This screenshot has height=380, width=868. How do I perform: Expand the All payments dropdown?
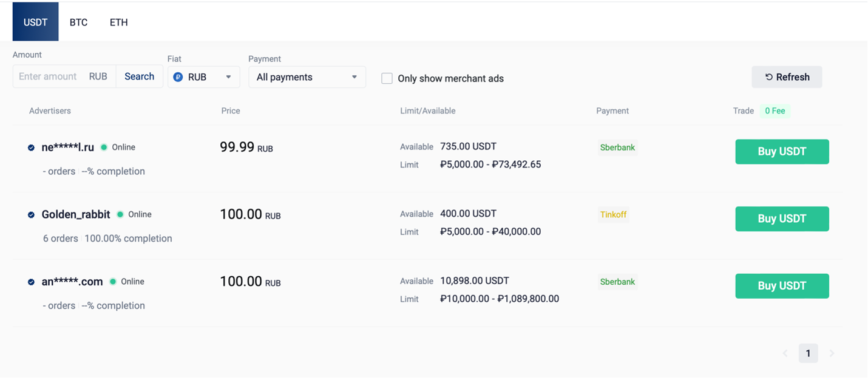(307, 77)
